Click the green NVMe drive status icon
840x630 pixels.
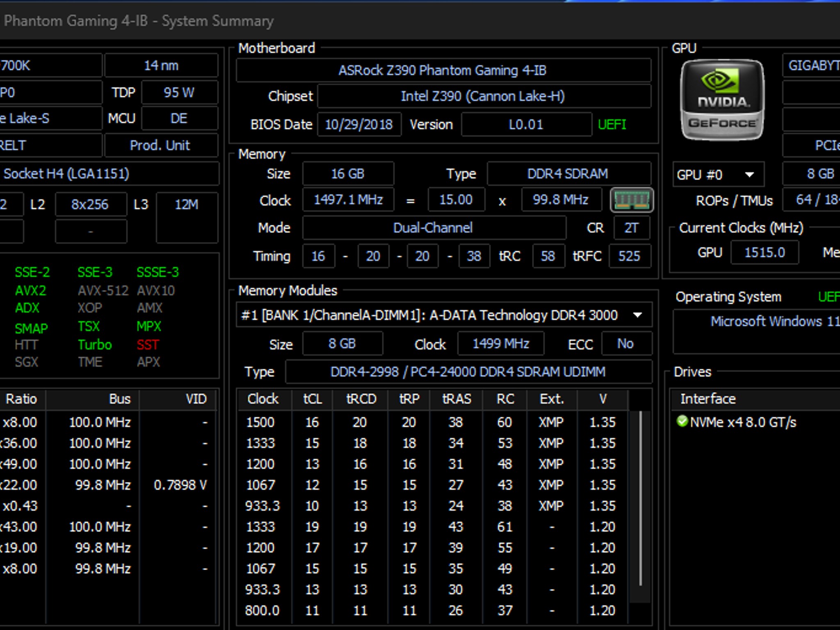tap(682, 421)
